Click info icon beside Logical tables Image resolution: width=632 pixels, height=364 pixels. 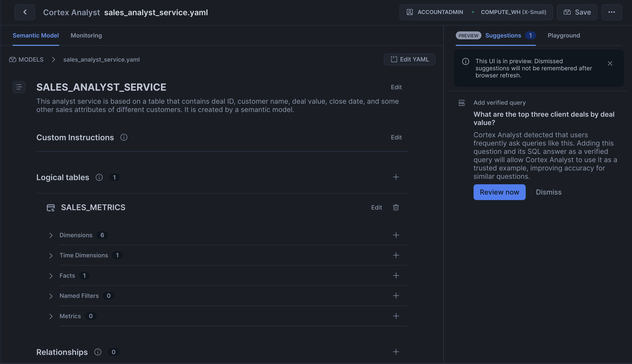pos(99,178)
